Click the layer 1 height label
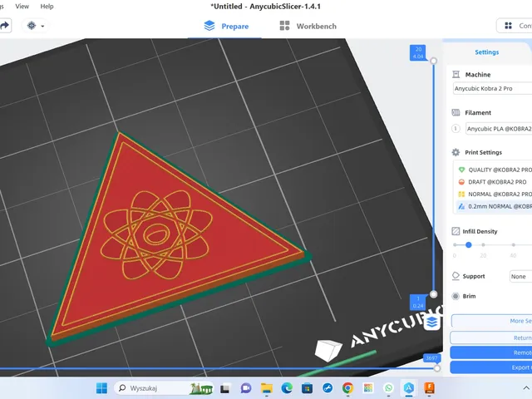The width and height of the screenshot is (532, 399). (x=418, y=303)
